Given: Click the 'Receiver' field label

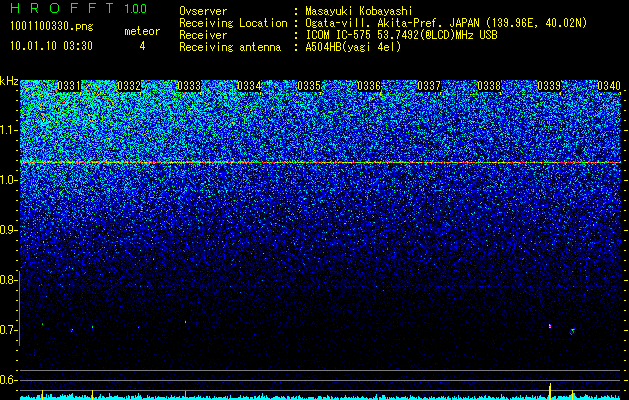Looking at the screenshot, I should click(x=203, y=36).
